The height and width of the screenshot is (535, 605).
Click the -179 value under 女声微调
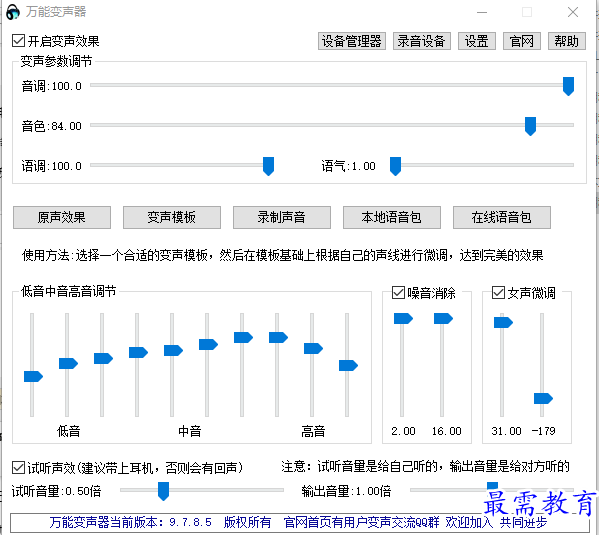[x=543, y=431]
